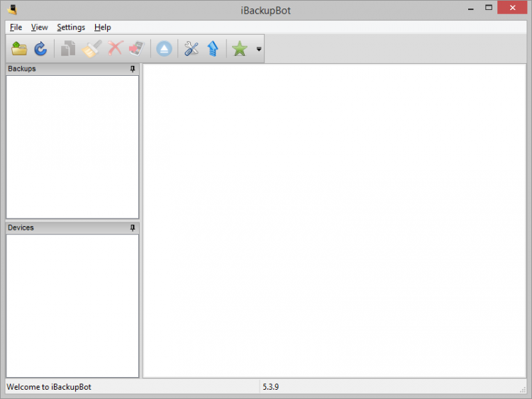Toggle the Devices panel pin

coord(133,227)
